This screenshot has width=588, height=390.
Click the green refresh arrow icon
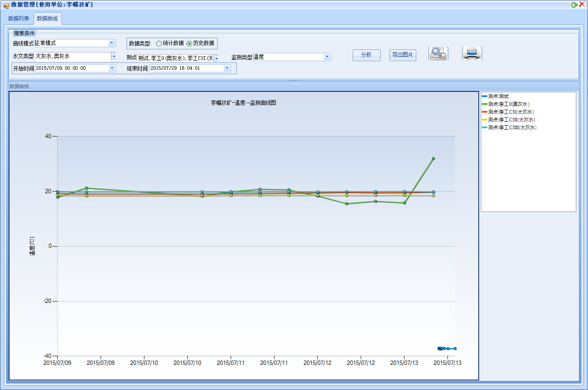(x=574, y=5)
